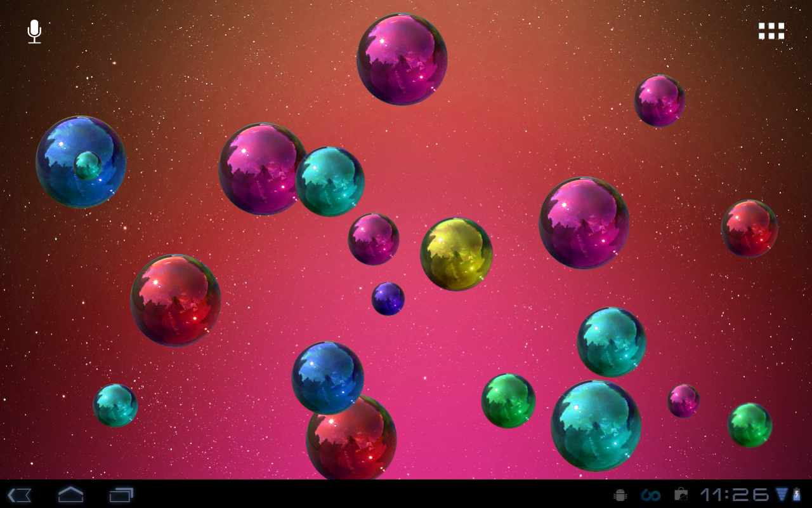812x508 pixels.
Task: Tap the small purple-blue bubble below yellow one
Action: (x=388, y=298)
